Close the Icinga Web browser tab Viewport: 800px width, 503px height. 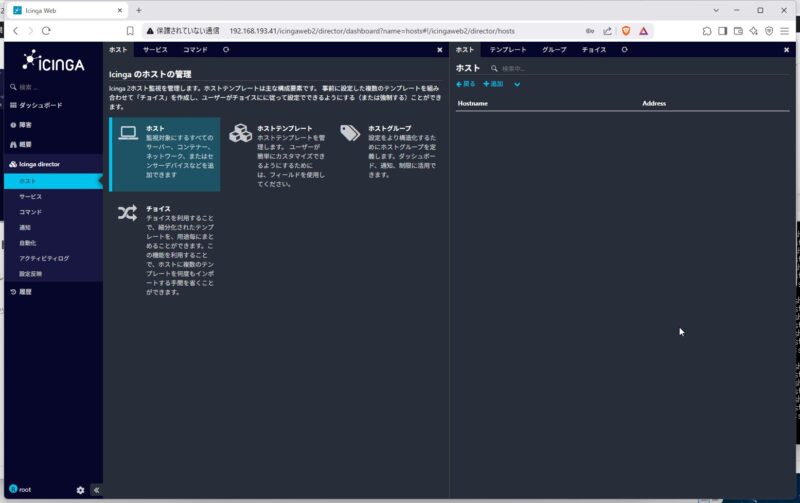click(x=120, y=10)
